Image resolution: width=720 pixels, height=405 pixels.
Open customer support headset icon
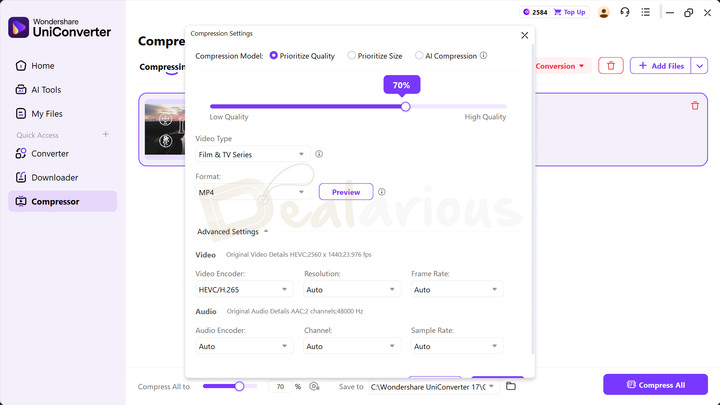624,12
